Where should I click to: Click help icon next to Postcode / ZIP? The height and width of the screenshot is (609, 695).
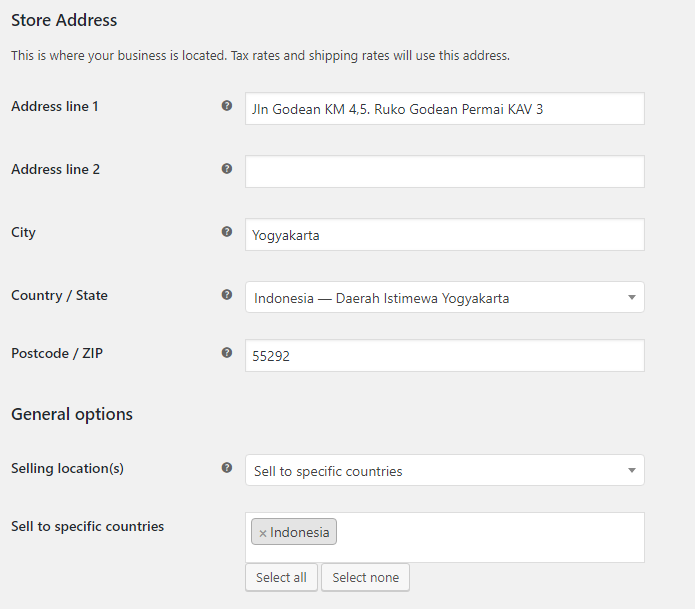pos(226,352)
